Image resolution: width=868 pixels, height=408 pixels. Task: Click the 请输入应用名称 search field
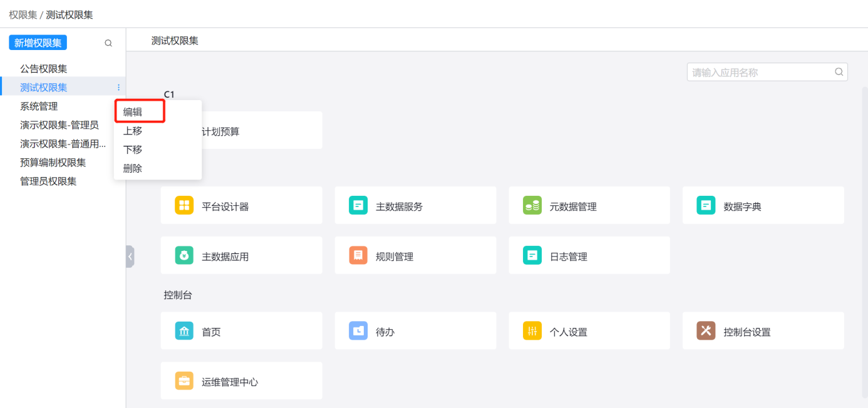761,72
